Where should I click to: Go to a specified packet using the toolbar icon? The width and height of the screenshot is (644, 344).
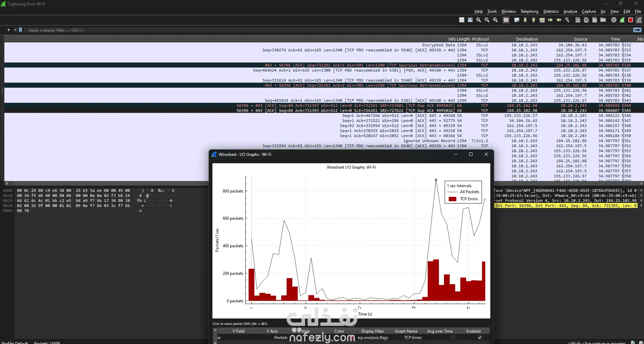click(x=542, y=20)
